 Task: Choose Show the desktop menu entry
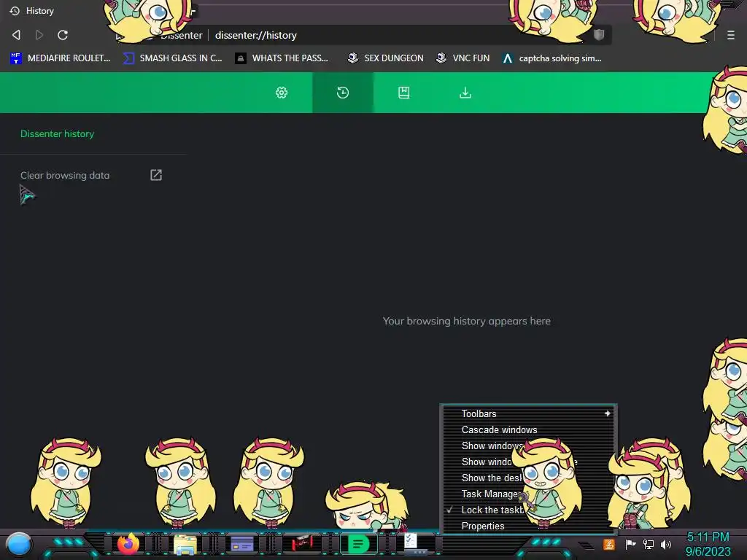pos(529,478)
